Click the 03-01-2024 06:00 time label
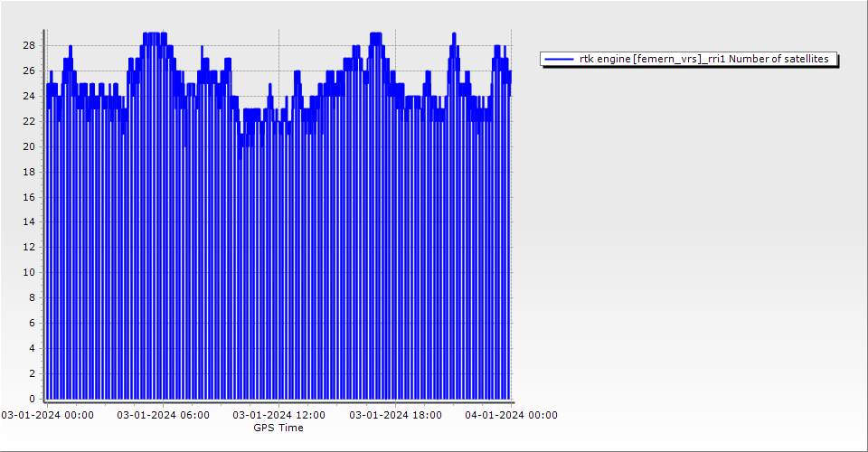 (x=164, y=415)
